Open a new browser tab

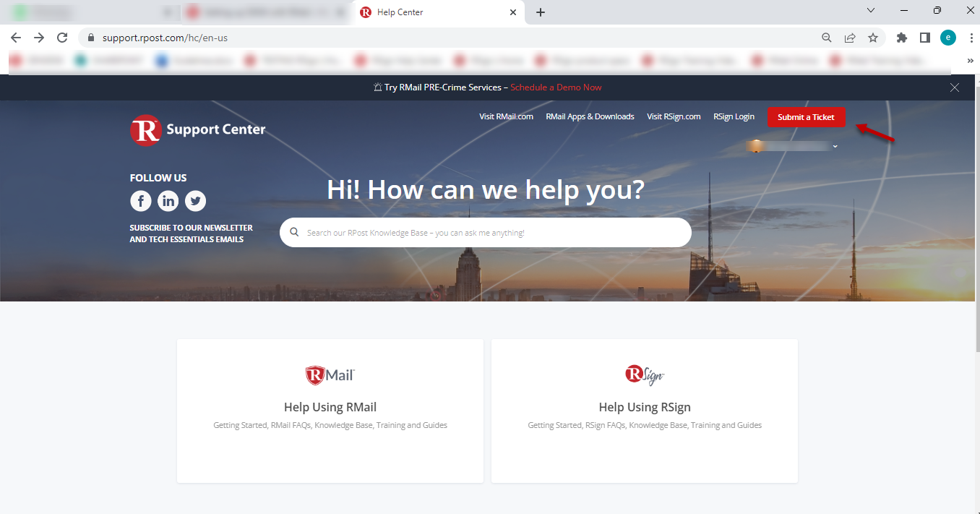(x=541, y=12)
